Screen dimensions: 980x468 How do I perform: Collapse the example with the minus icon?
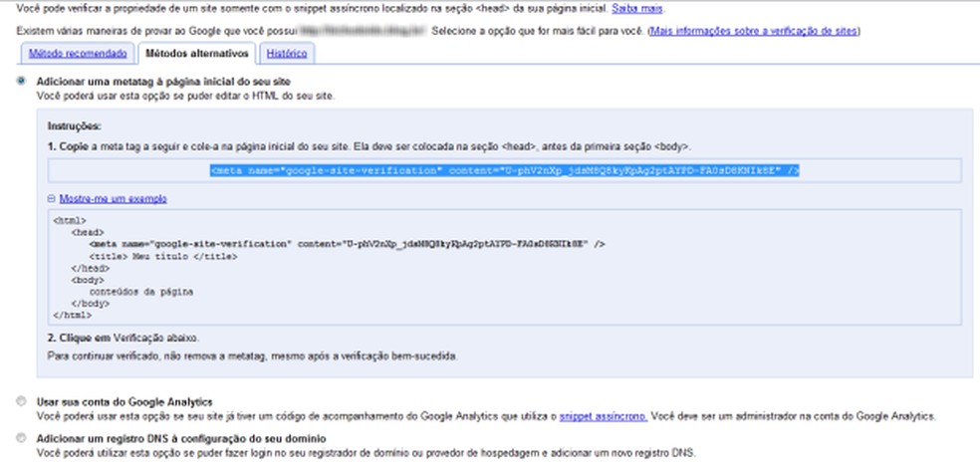tap(53, 198)
